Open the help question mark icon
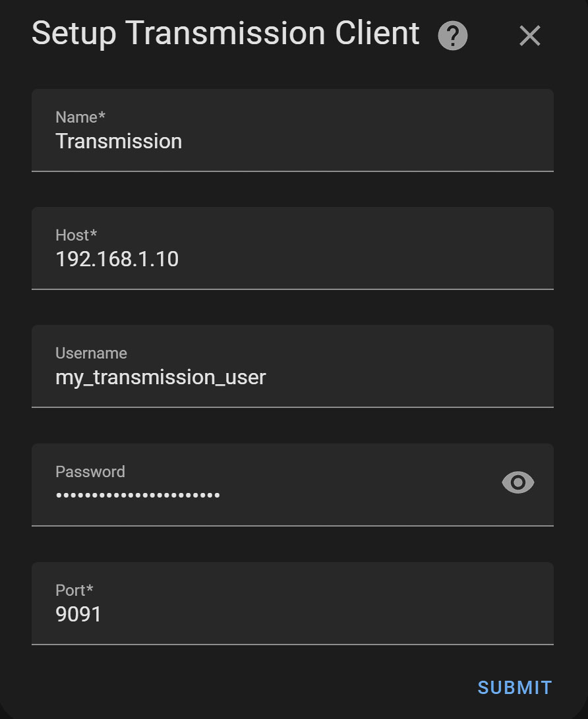The width and height of the screenshot is (588, 719). click(x=452, y=36)
